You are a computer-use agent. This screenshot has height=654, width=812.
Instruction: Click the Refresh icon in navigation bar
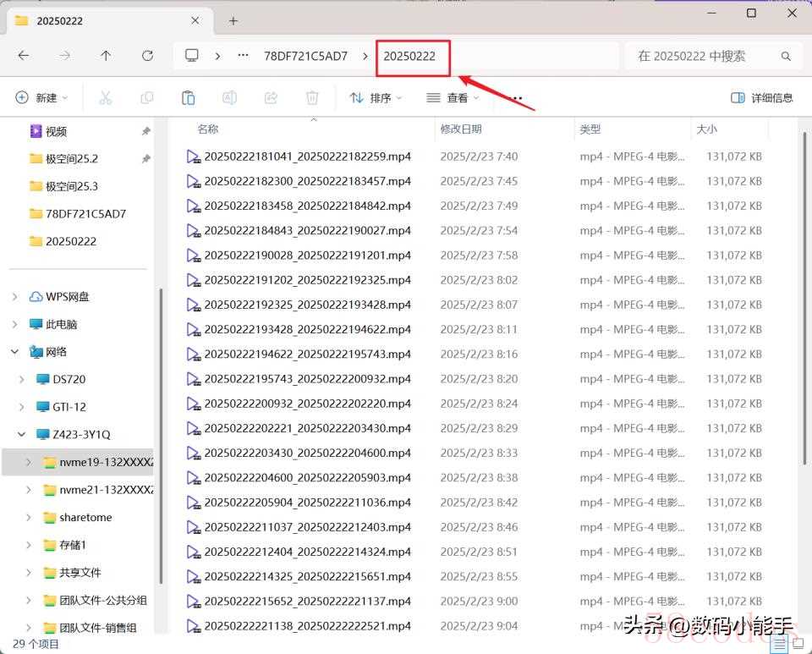[x=147, y=56]
